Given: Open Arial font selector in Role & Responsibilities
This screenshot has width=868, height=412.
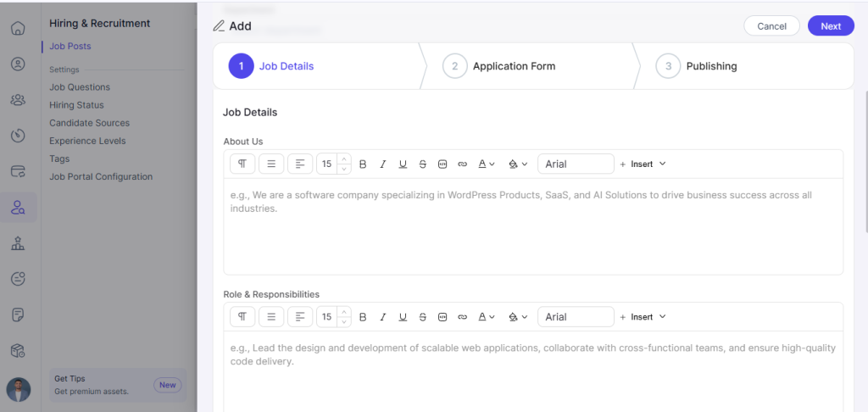Looking at the screenshot, I should pos(576,317).
